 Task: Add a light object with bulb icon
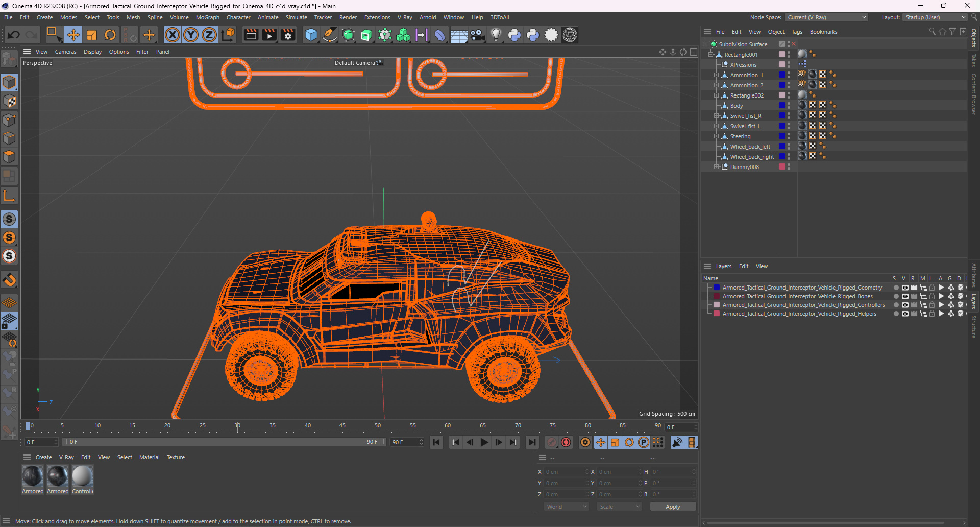click(496, 35)
